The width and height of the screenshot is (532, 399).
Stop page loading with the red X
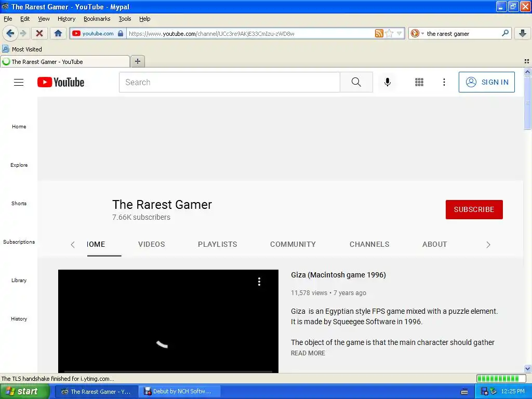pos(39,33)
